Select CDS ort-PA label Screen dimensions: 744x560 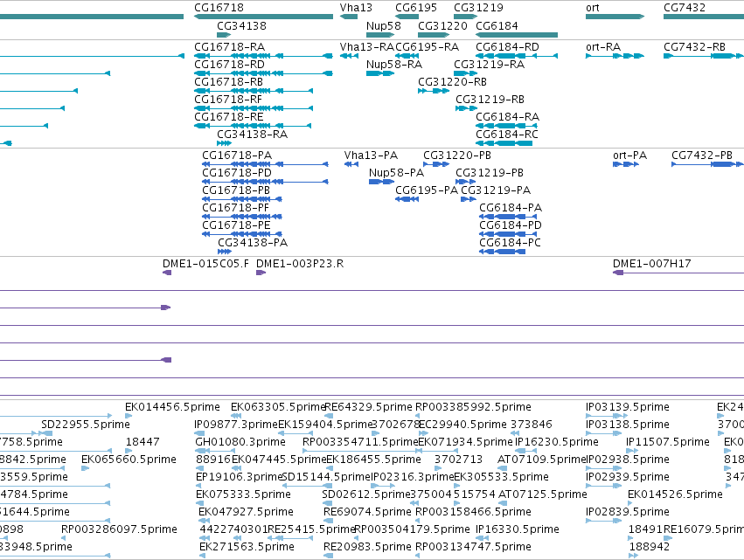(630, 156)
